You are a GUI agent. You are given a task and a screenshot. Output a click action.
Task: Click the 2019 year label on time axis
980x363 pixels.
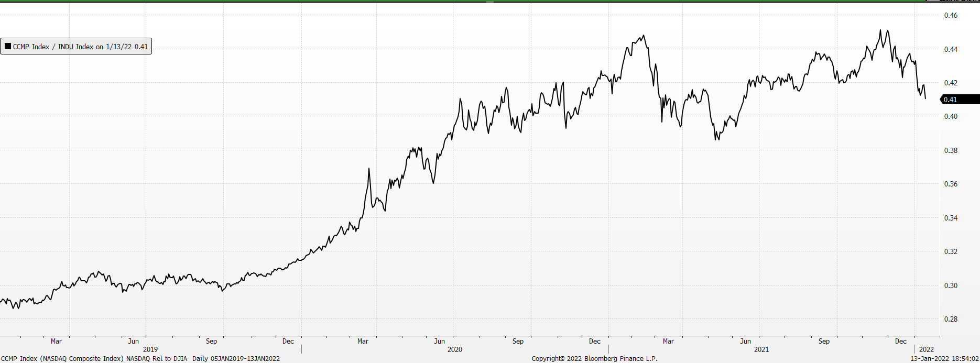150,349
